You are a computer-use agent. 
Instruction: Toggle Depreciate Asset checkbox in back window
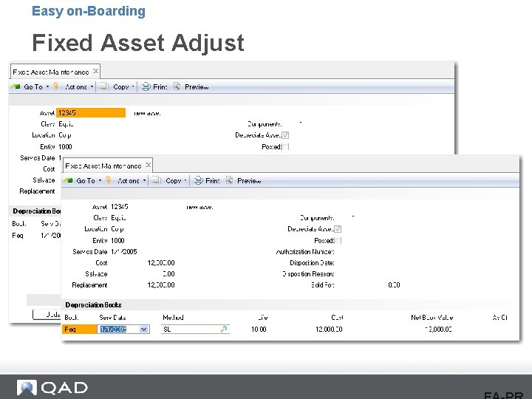pyautogui.click(x=285, y=135)
